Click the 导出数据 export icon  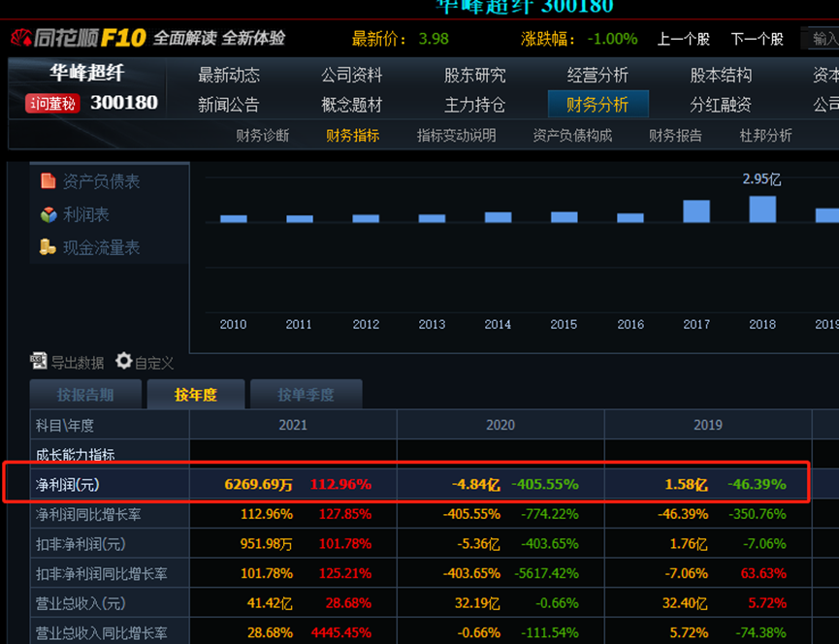point(39,362)
